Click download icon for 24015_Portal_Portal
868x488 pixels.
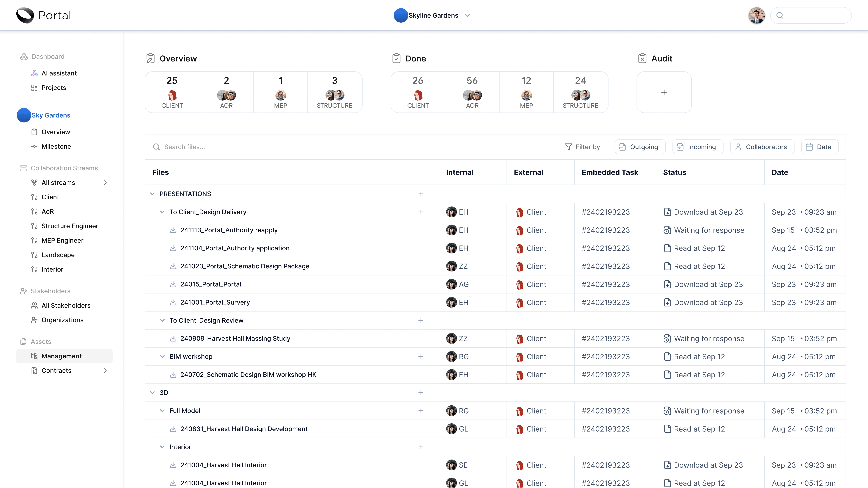[x=173, y=284]
